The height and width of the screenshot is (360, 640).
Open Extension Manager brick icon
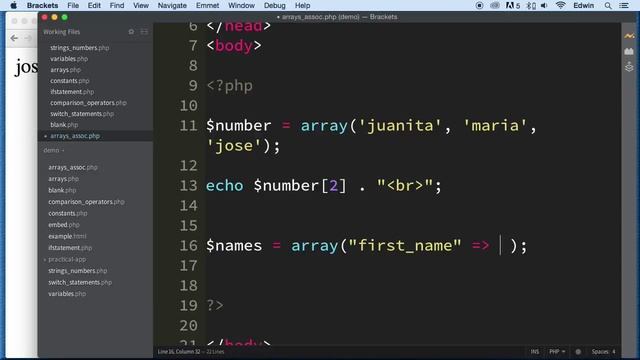tap(629, 51)
